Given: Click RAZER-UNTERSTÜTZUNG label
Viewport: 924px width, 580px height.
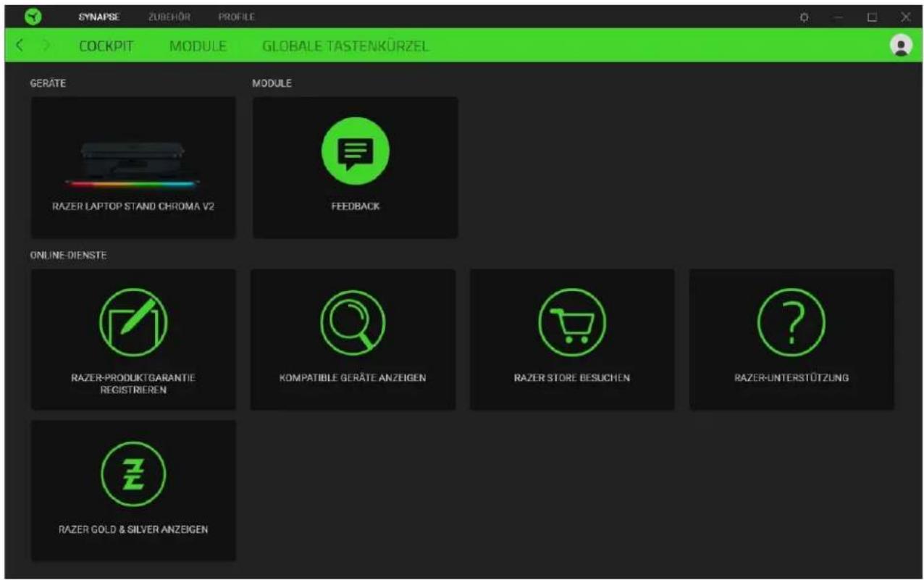Looking at the screenshot, I should click(x=791, y=378).
